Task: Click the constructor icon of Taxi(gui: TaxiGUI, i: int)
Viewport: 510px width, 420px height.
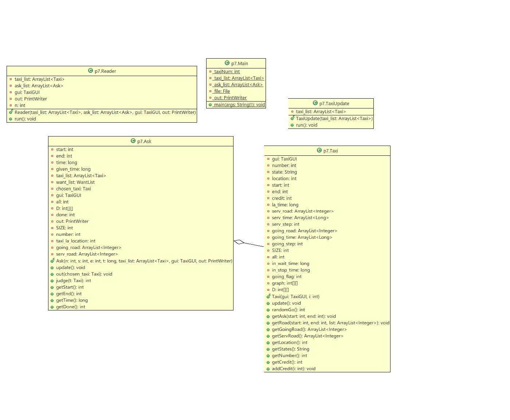Action: point(268,296)
